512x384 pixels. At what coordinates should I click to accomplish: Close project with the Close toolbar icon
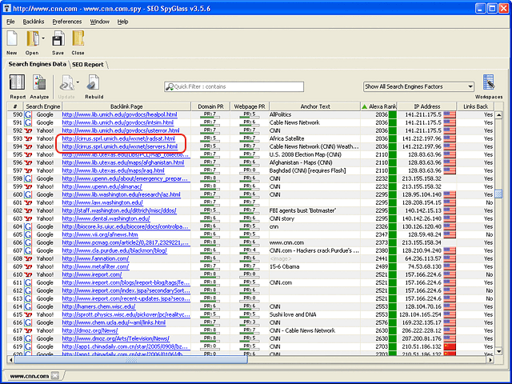pos(78,39)
